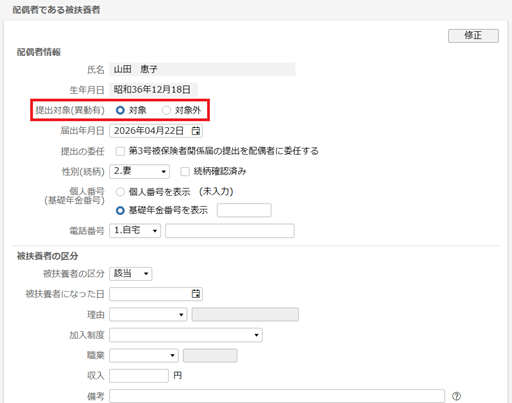Click the 氏名 field showing 山田 恵子
Screen dimensions: 512x403
[x=202, y=69]
